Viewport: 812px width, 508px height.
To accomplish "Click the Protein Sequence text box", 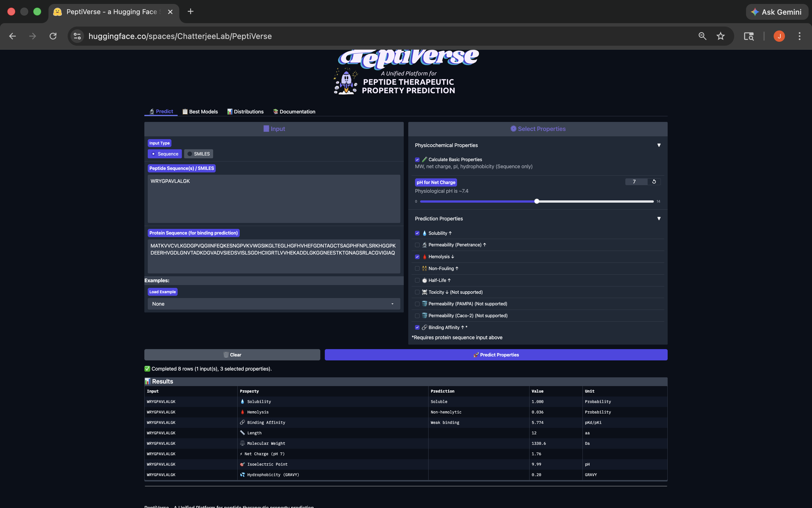I will (x=274, y=256).
